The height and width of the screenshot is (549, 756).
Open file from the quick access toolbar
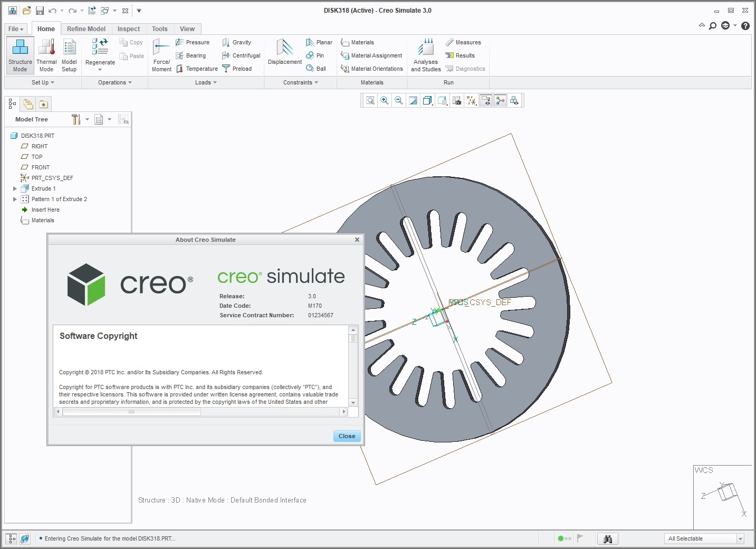tap(26, 11)
